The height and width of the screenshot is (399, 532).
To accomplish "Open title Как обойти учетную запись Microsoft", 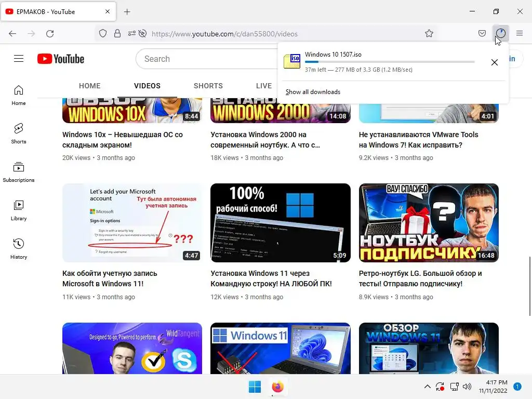I will pyautogui.click(x=110, y=278).
